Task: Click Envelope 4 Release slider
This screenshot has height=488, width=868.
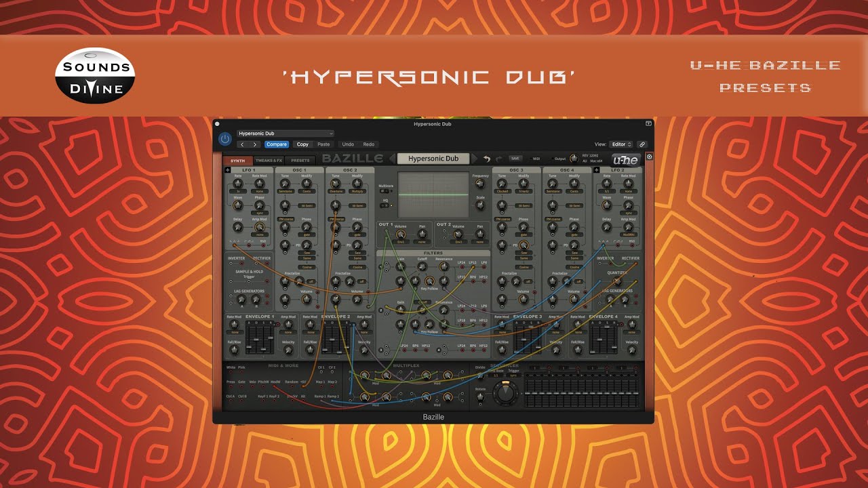Action: 614,338
